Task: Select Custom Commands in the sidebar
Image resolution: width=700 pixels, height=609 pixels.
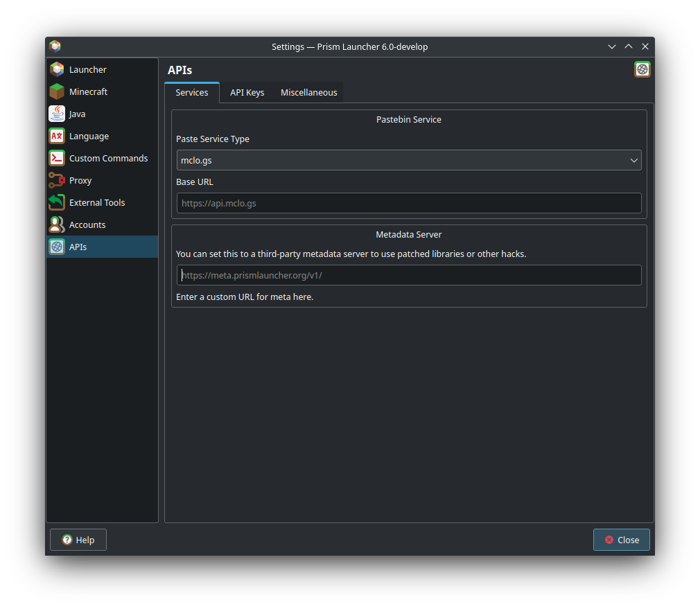Action: (103, 159)
